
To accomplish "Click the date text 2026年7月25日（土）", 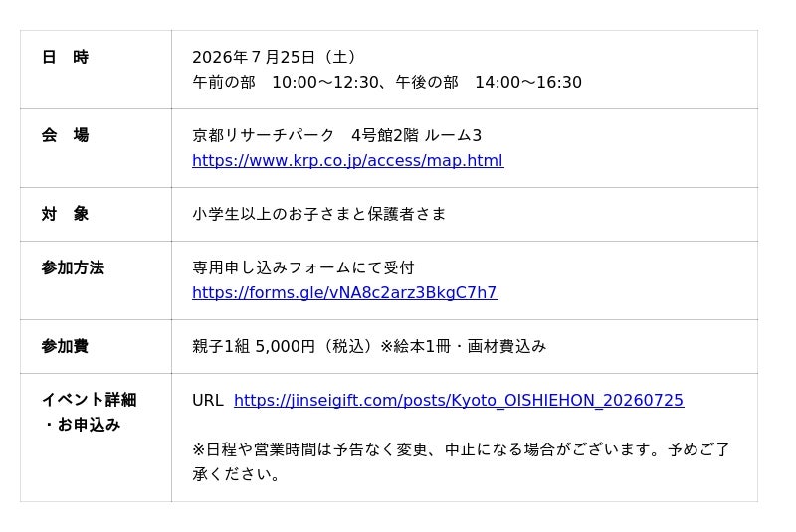I will 275,57.
